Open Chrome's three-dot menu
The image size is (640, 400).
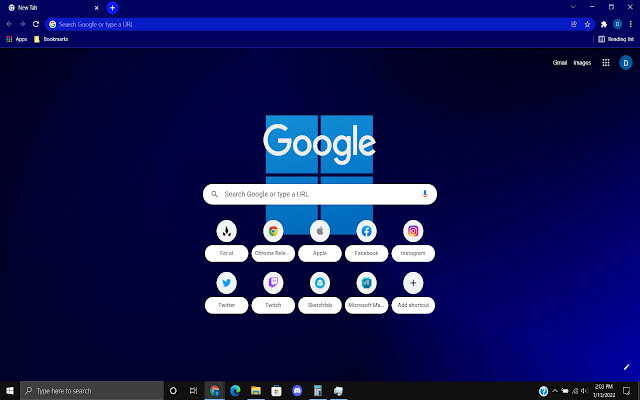[x=631, y=24]
